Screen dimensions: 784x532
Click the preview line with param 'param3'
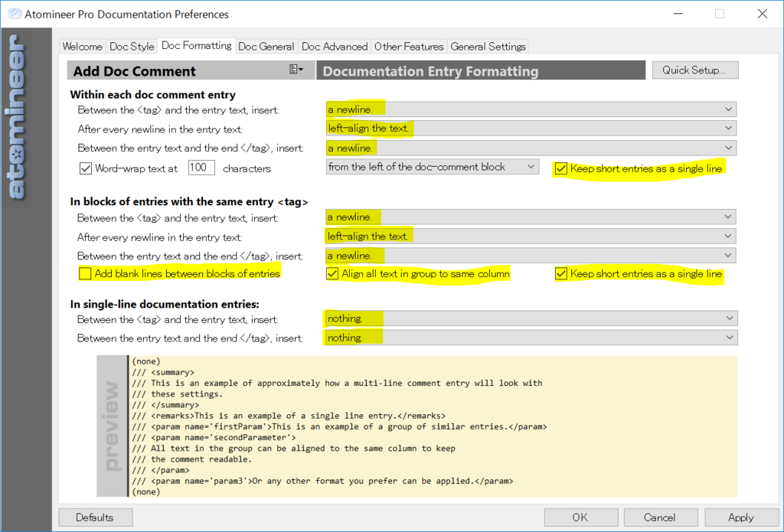point(322,481)
